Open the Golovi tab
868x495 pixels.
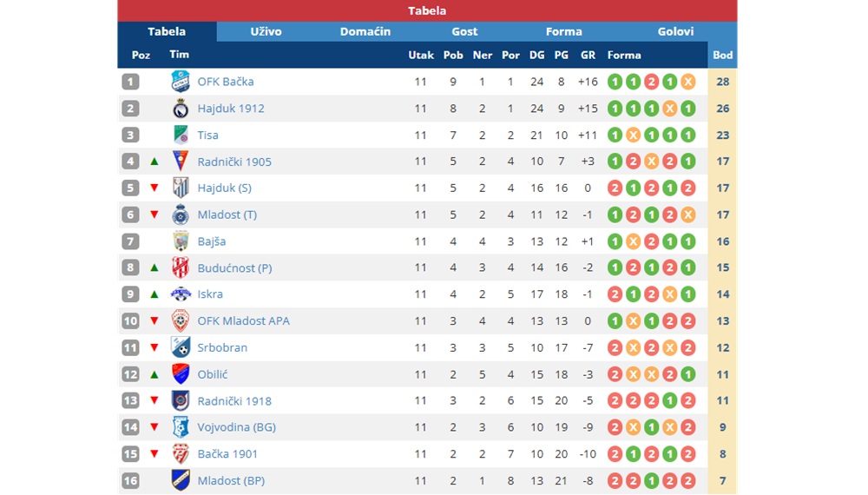point(675,31)
